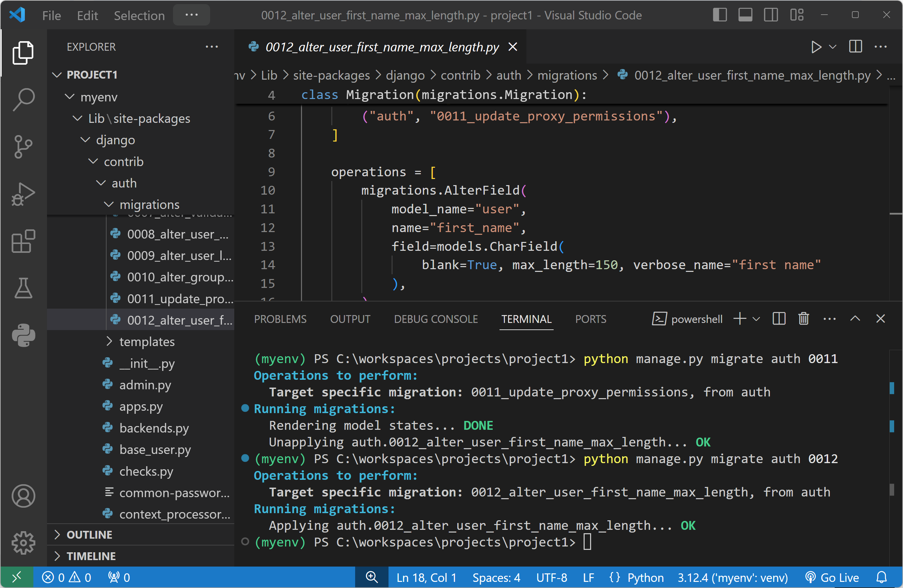Viewport: 903px width, 588px height.
Task: Split the terminal pane
Action: (x=779, y=319)
